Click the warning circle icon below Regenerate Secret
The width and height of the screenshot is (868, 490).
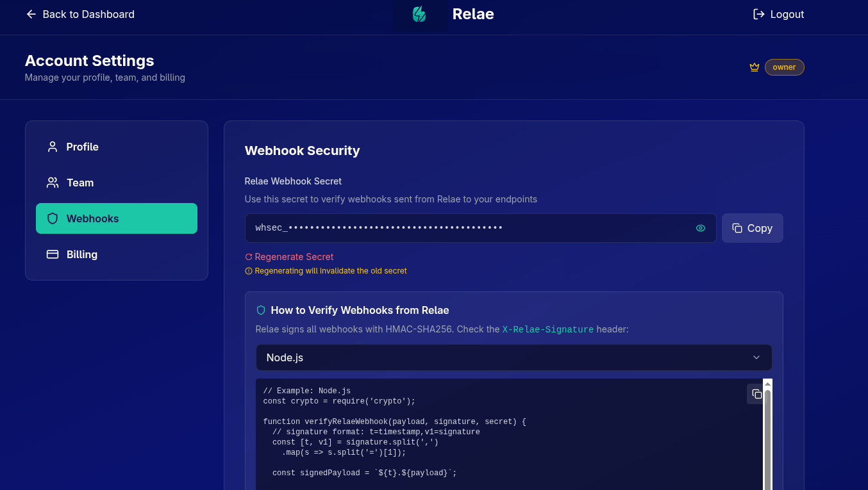pos(248,270)
